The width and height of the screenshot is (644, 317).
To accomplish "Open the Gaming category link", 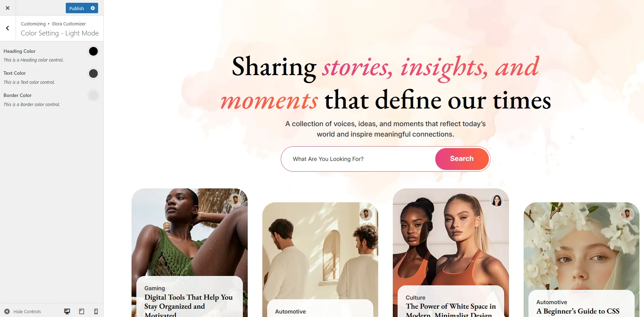I will 154,288.
